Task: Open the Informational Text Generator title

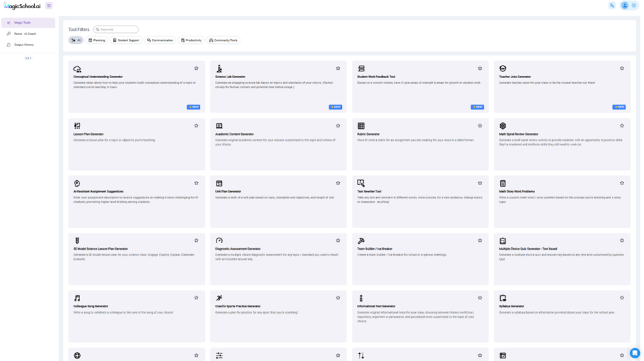Action: point(376,306)
